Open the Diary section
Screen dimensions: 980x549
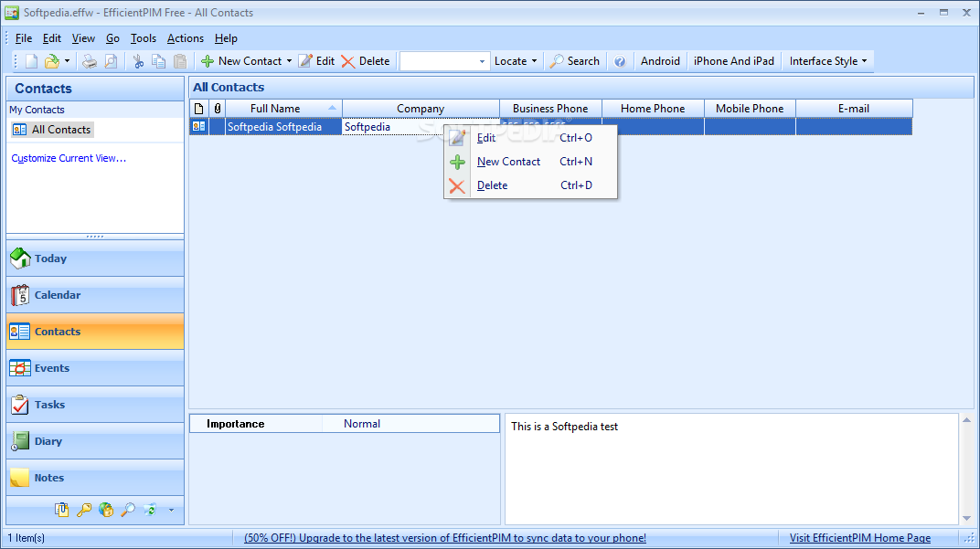(x=95, y=441)
